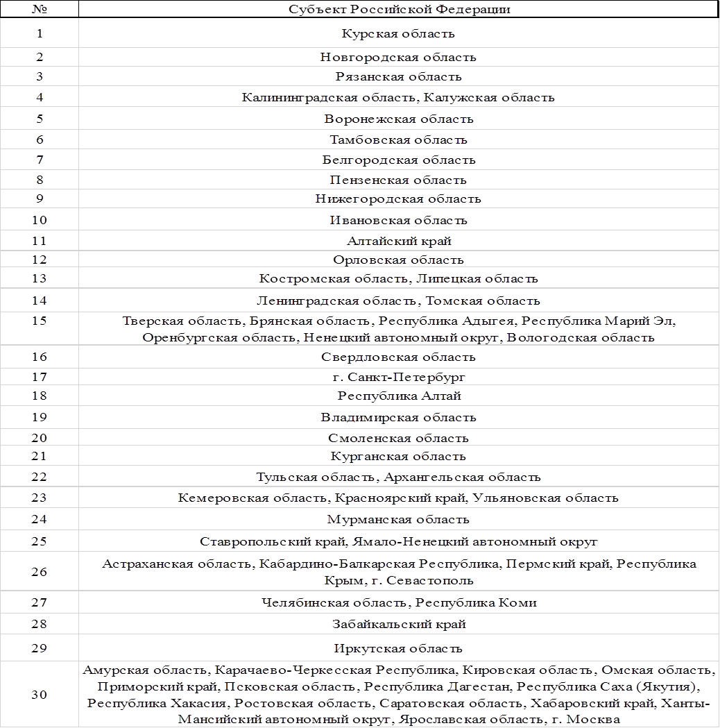This screenshot has height=728, width=720.
Task: Select the 'Забайкальский край' cell
Action: pos(399,623)
